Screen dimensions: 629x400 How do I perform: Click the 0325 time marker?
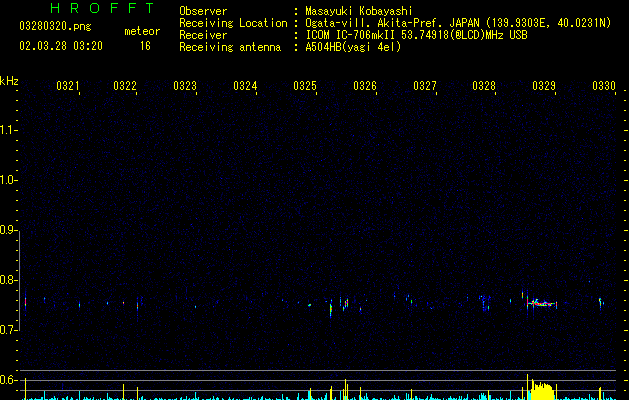305,86
